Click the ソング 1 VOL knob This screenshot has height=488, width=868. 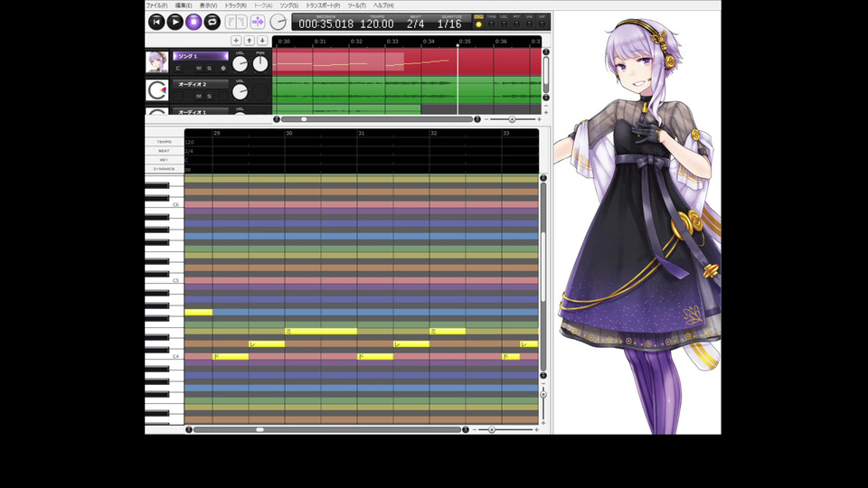click(240, 64)
